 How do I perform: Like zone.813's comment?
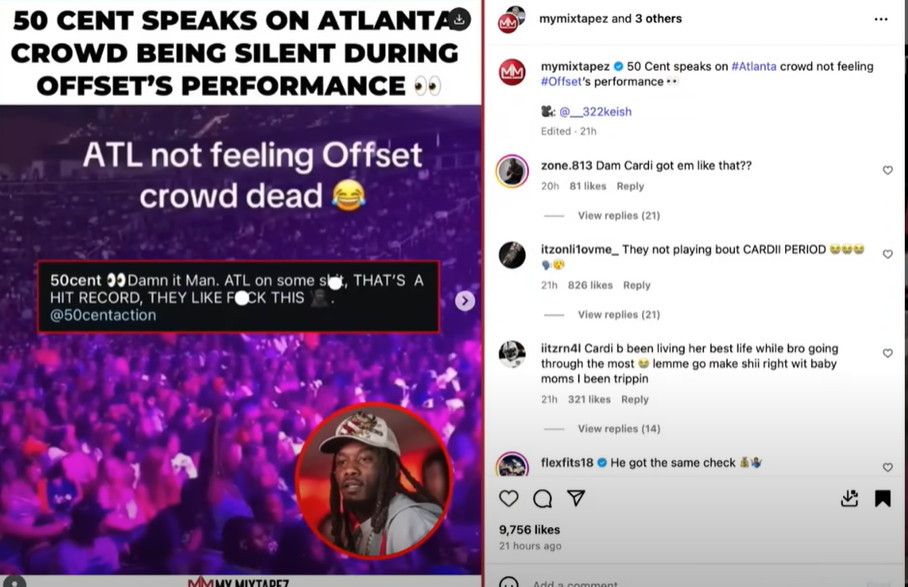pos(887,170)
